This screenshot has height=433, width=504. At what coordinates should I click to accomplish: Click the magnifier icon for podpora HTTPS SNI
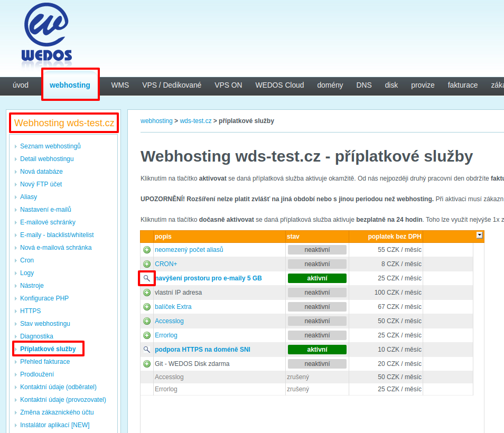(x=147, y=350)
